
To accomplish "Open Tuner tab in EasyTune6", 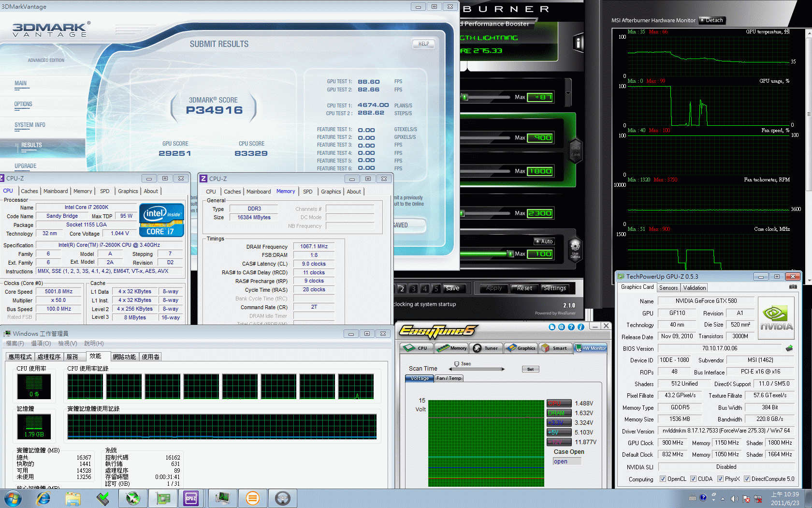I will click(486, 348).
